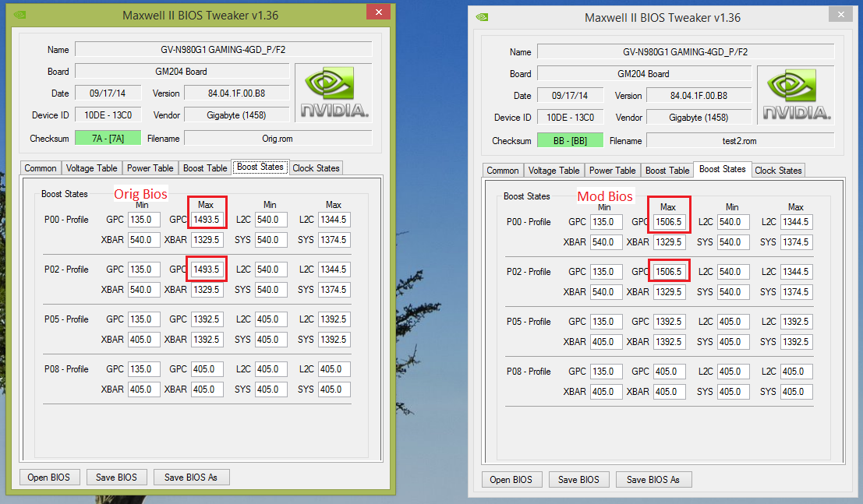Click green Checksum field 7A - [7A]
The image size is (863, 504).
tap(108, 138)
